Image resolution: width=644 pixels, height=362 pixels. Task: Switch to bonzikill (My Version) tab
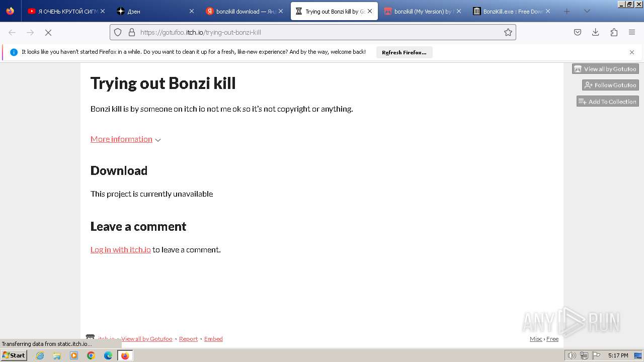(423, 11)
